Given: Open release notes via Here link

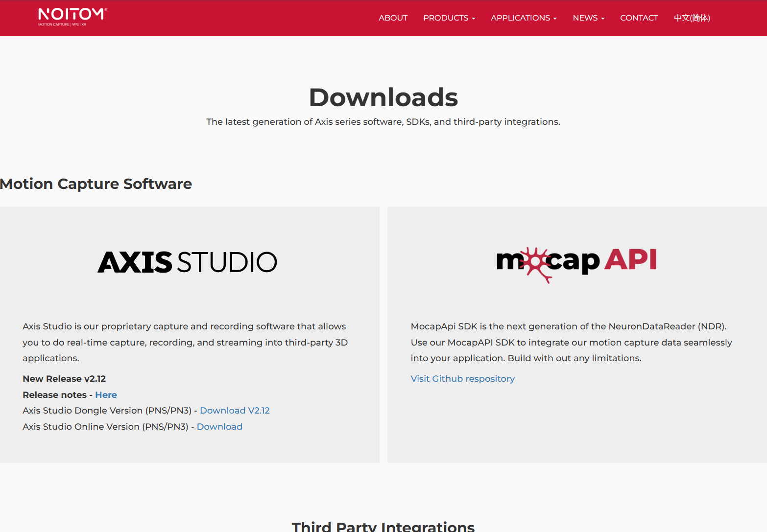Looking at the screenshot, I should [106, 395].
